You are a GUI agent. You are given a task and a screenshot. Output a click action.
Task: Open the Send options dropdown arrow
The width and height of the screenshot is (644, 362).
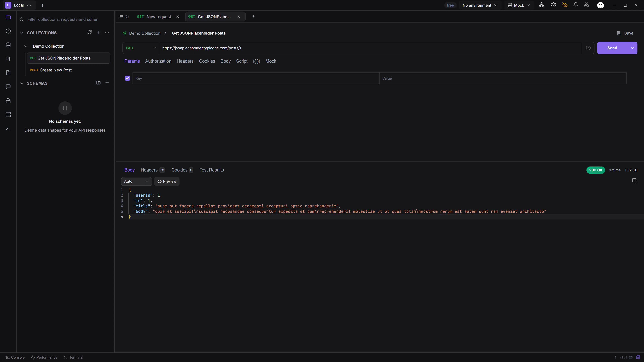pos(632,48)
